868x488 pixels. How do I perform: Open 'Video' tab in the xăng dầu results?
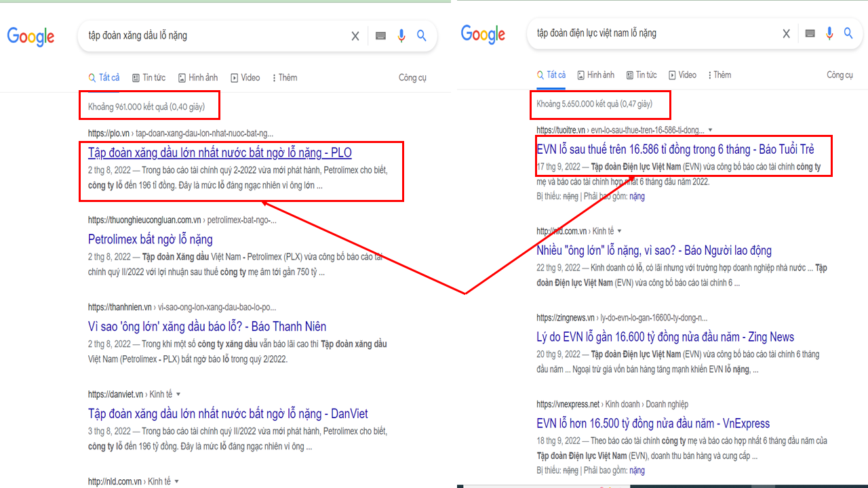coord(245,78)
